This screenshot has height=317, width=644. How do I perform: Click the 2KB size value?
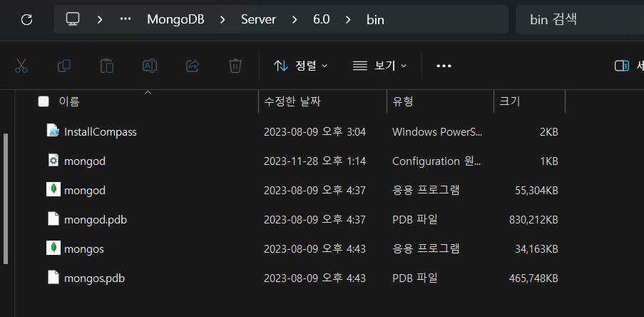(548, 132)
